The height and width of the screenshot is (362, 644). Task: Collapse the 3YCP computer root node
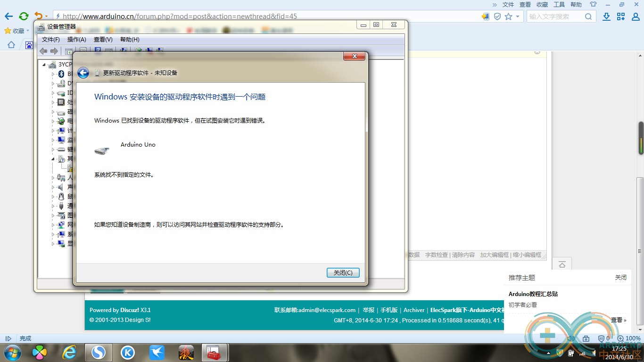point(44,65)
